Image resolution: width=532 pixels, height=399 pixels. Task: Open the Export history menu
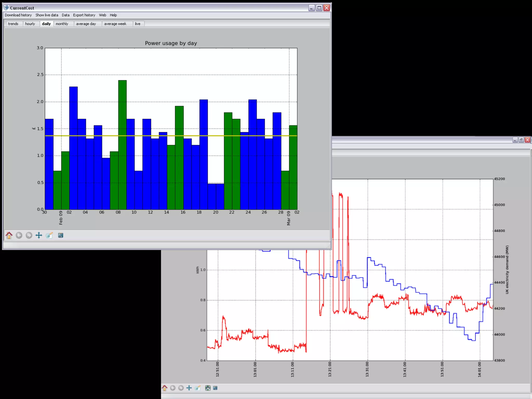pyautogui.click(x=84, y=15)
